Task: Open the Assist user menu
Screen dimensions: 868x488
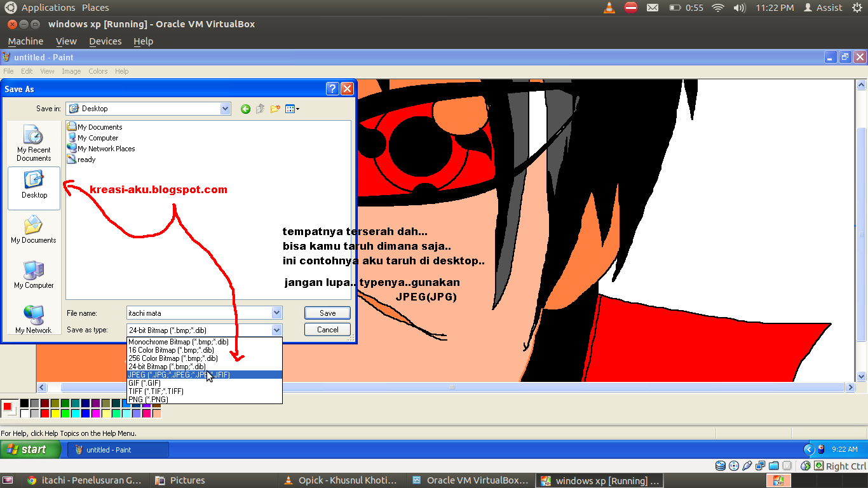Action: [823, 8]
